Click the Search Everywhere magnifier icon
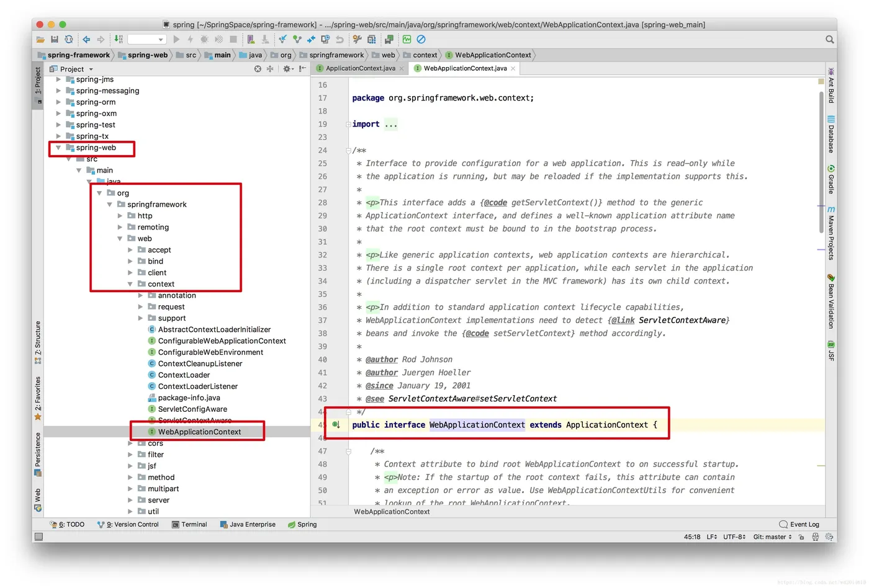869x588 pixels. pyautogui.click(x=830, y=39)
